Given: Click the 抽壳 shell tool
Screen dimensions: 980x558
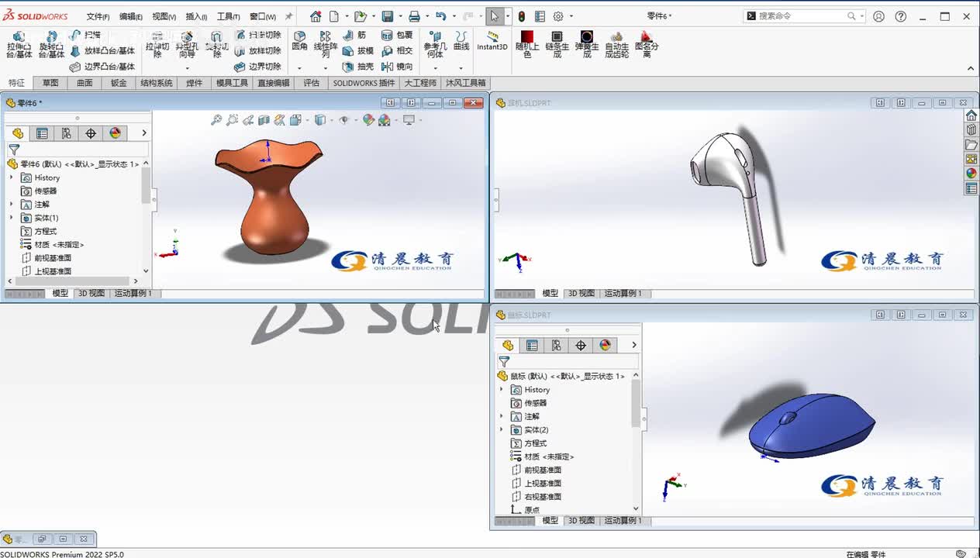Looking at the screenshot, I should pyautogui.click(x=357, y=67).
